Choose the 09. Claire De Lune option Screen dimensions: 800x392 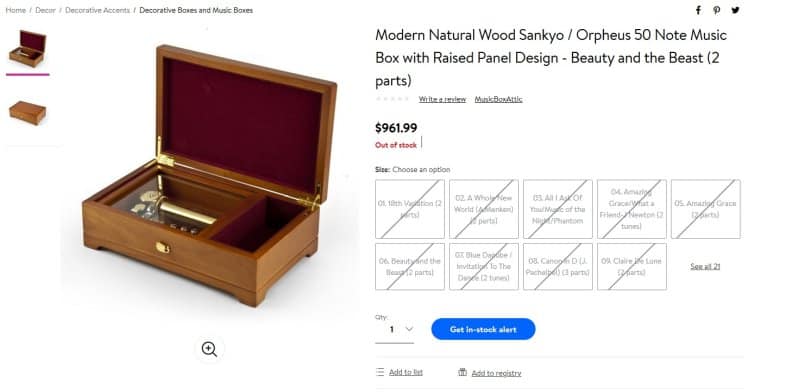coord(632,266)
